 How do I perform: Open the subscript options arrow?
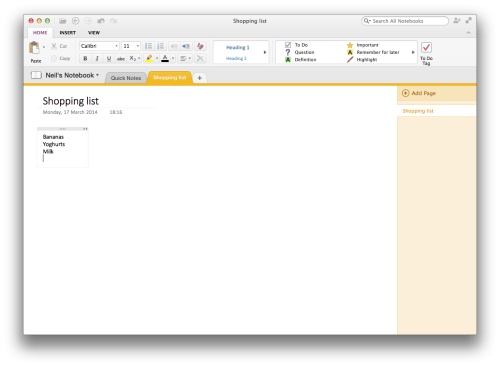tap(139, 58)
